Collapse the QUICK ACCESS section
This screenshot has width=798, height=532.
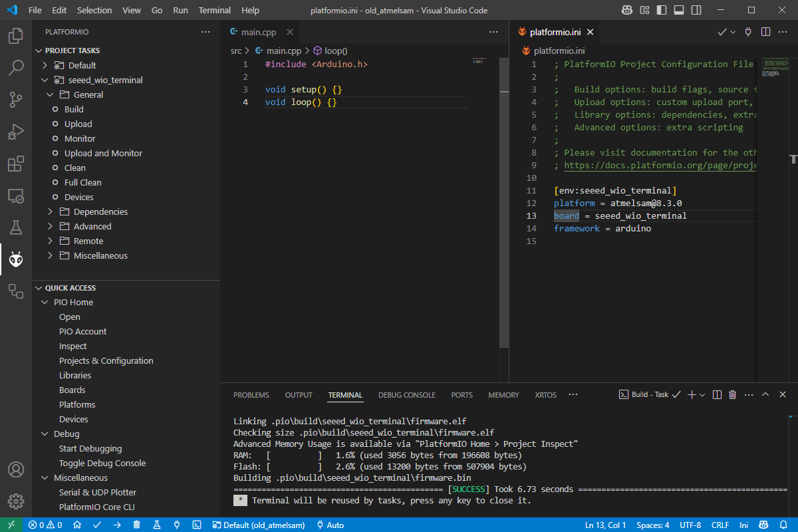click(38, 288)
